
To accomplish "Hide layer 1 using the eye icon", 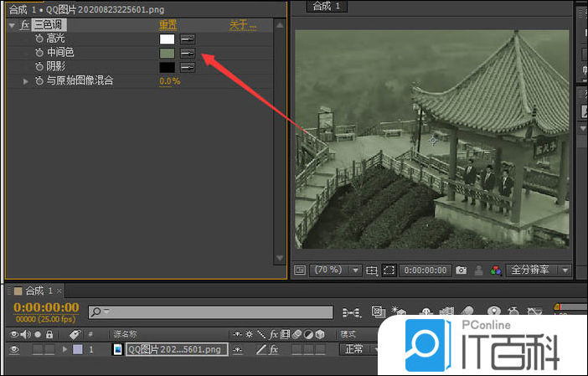I will click(13, 349).
